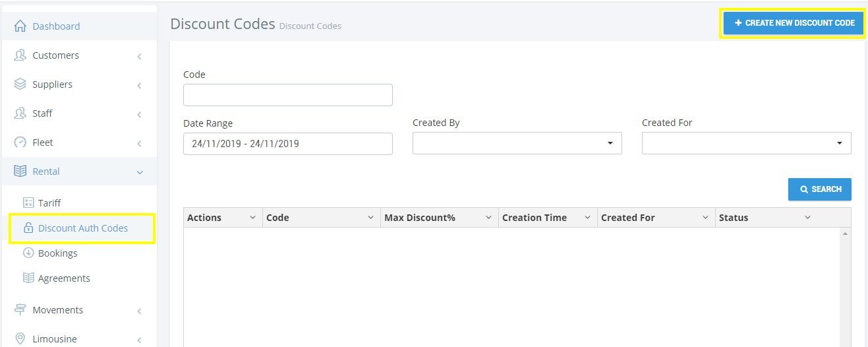
Task: Open the Created By dropdown
Action: [517, 143]
